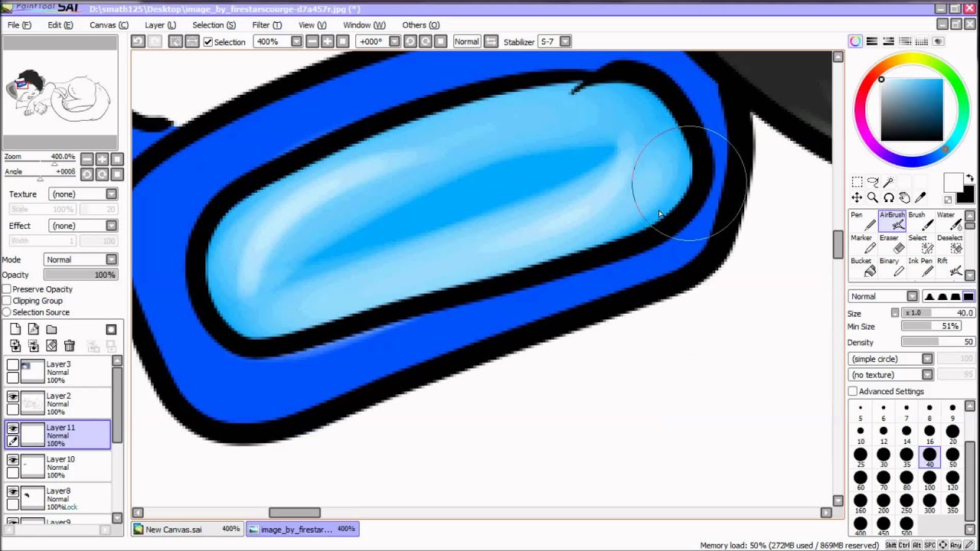Open the (no texture) brush dropdown
This screenshot has width=980, height=551.
click(x=891, y=375)
